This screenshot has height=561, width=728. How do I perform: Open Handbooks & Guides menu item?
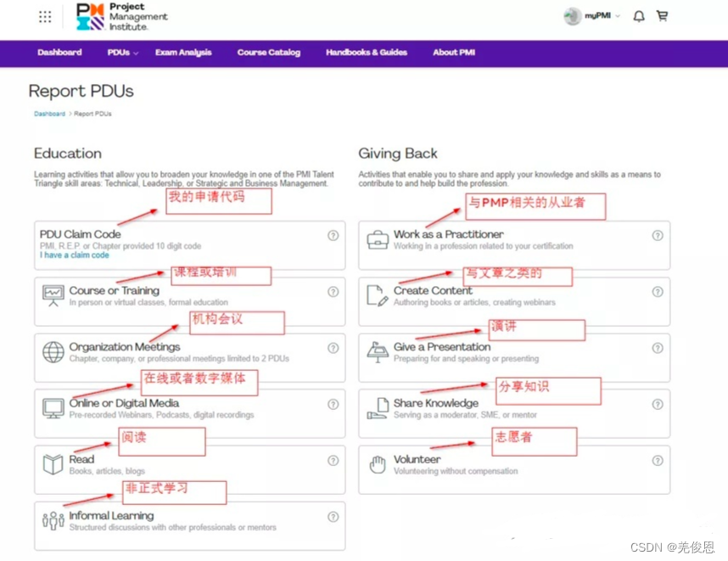[367, 53]
